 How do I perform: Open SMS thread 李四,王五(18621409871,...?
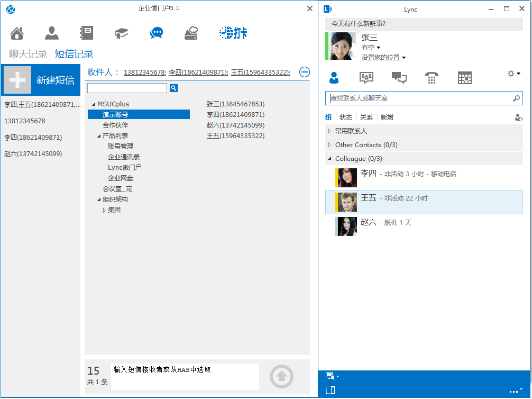(x=42, y=105)
